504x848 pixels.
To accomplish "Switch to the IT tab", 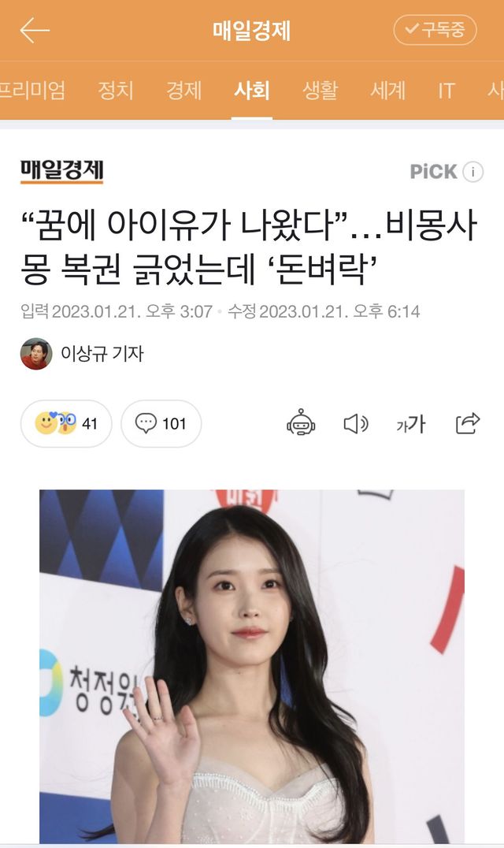I will [447, 91].
